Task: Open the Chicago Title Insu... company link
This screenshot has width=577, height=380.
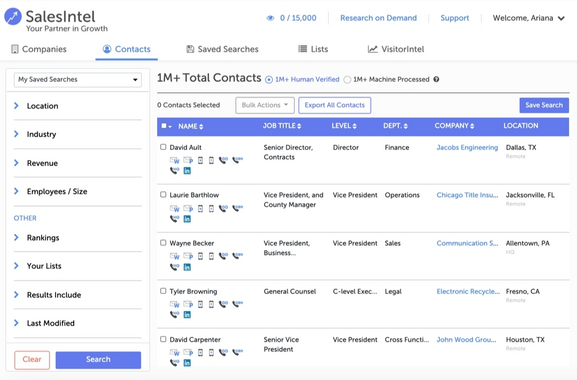Action: (467, 195)
